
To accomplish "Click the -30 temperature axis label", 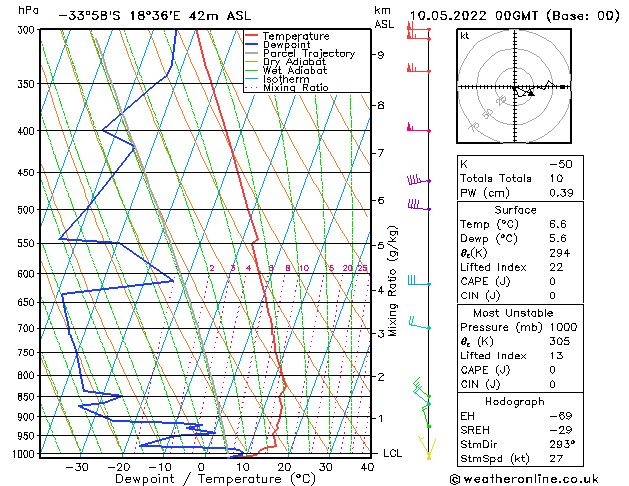I will click(77, 467).
